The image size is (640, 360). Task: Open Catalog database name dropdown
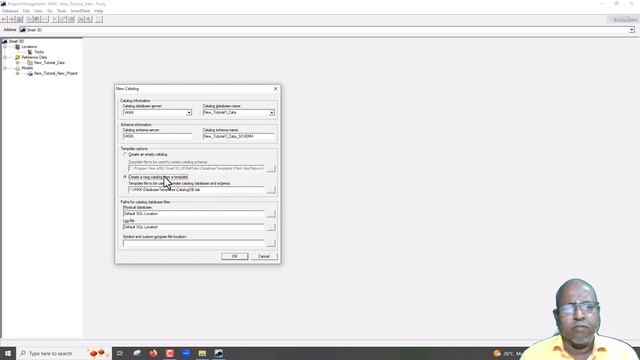[272, 113]
